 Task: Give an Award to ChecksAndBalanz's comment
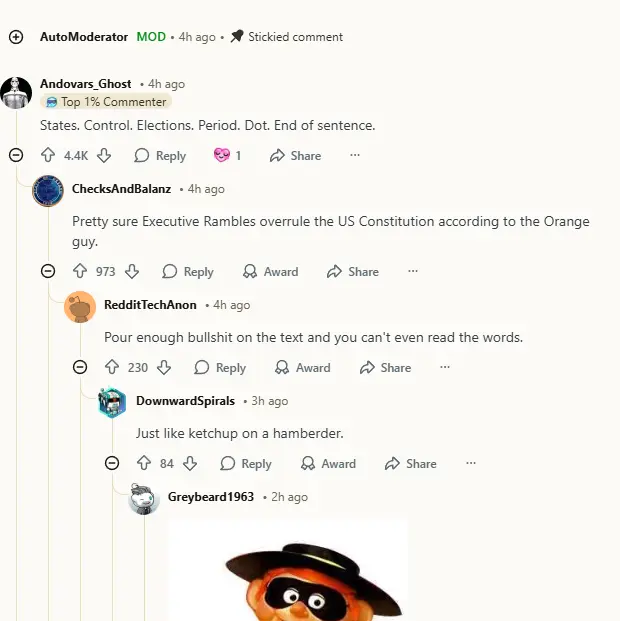(271, 272)
